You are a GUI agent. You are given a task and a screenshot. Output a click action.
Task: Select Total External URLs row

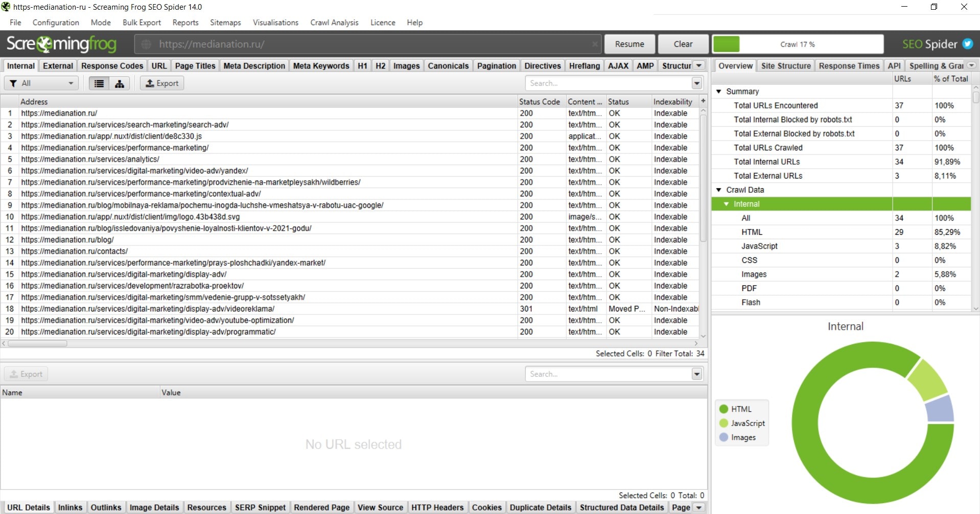point(841,176)
